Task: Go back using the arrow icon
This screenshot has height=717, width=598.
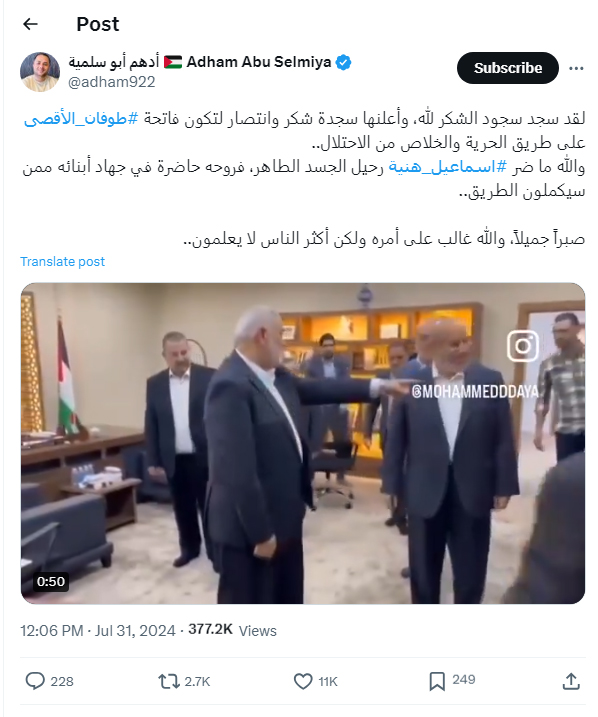Action: tap(30, 24)
